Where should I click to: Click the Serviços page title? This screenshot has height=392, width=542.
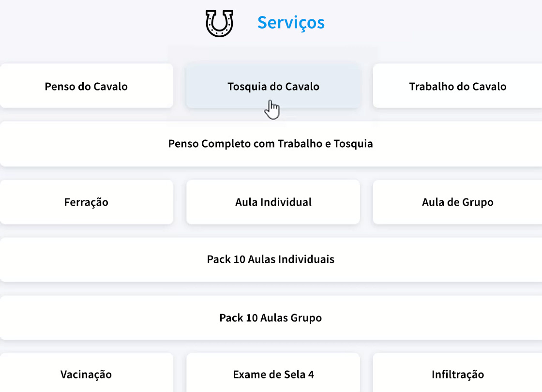pos(291,22)
